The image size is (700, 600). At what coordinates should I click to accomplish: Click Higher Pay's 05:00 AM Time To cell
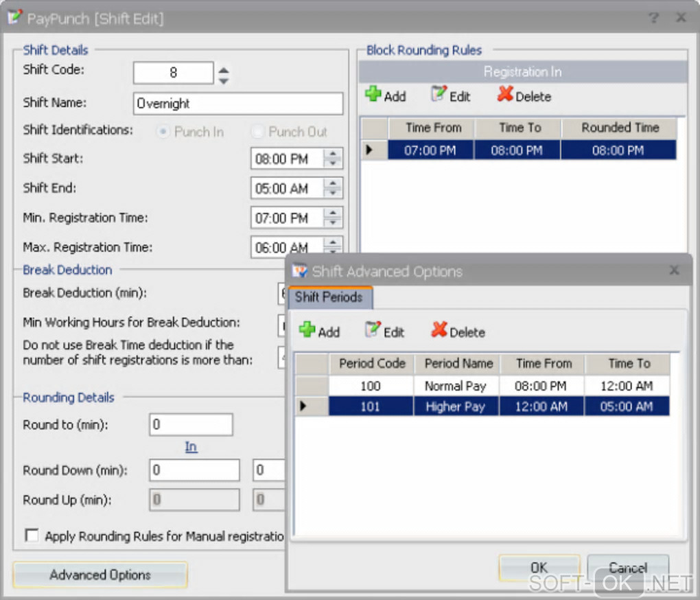point(627,406)
